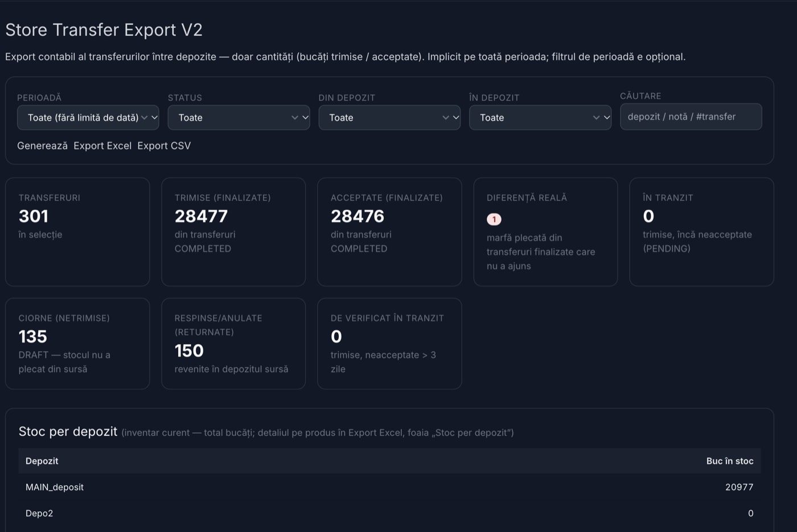This screenshot has height=532, width=797.
Task: Click the Depozit column header
Action: coord(42,461)
